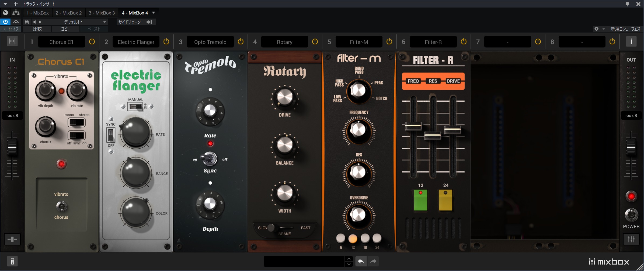Click the コピー copy button

pyautogui.click(x=65, y=29)
